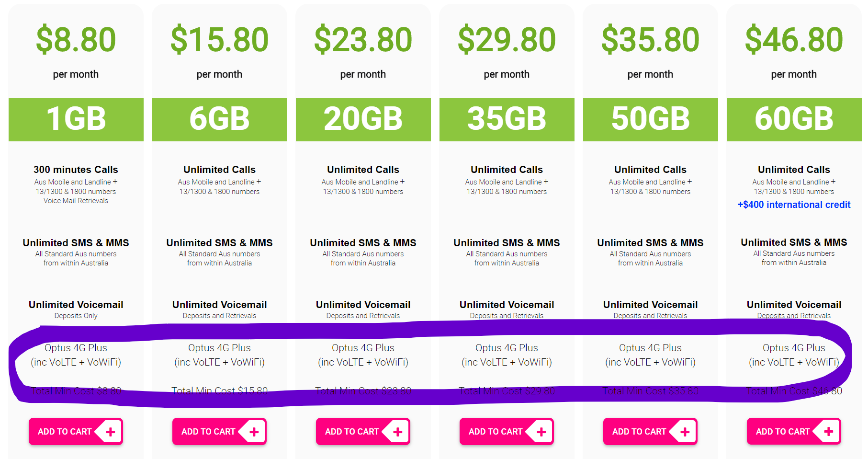This screenshot has height=459, width=868.
Task: Add the 35GB plan to cart
Action: (x=507, y=431)
